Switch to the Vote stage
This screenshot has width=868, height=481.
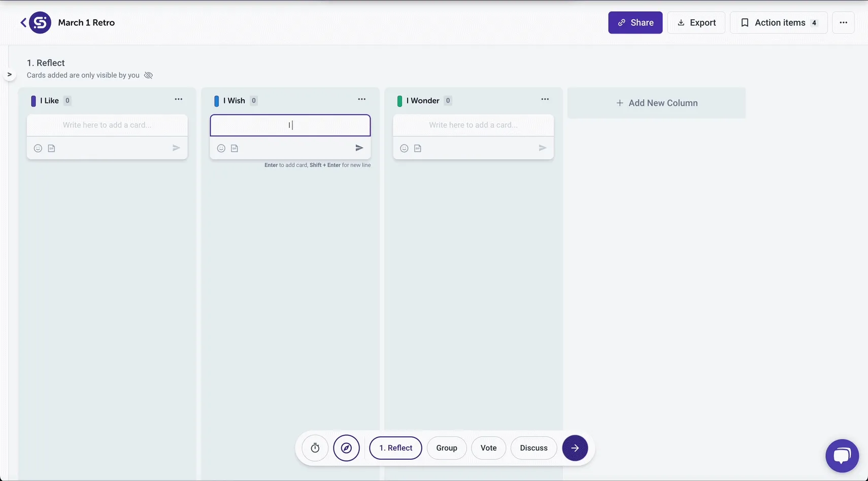tap(488, 448)
